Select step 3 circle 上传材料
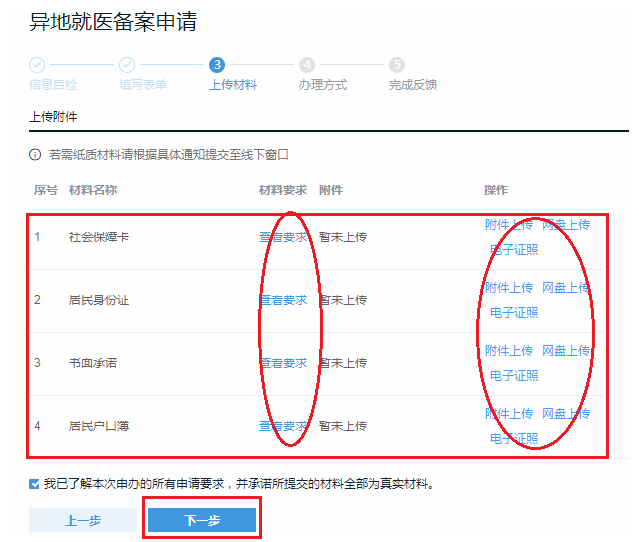 pyautogui.click(x=217, y=65)
